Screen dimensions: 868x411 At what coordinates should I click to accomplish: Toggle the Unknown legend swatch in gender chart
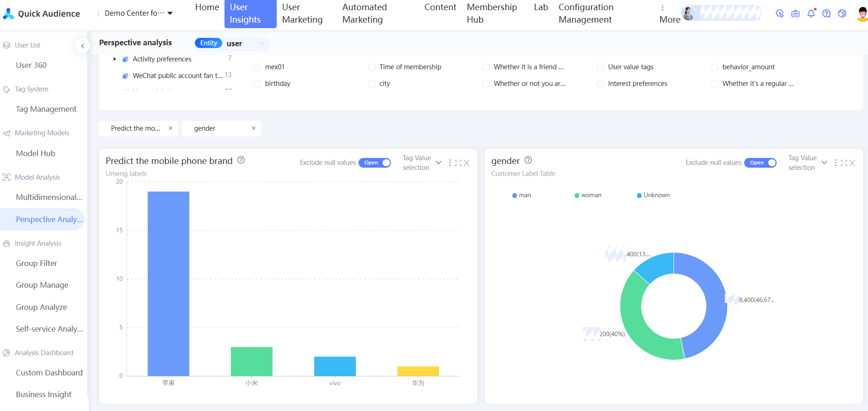click(x=639, y=195)
